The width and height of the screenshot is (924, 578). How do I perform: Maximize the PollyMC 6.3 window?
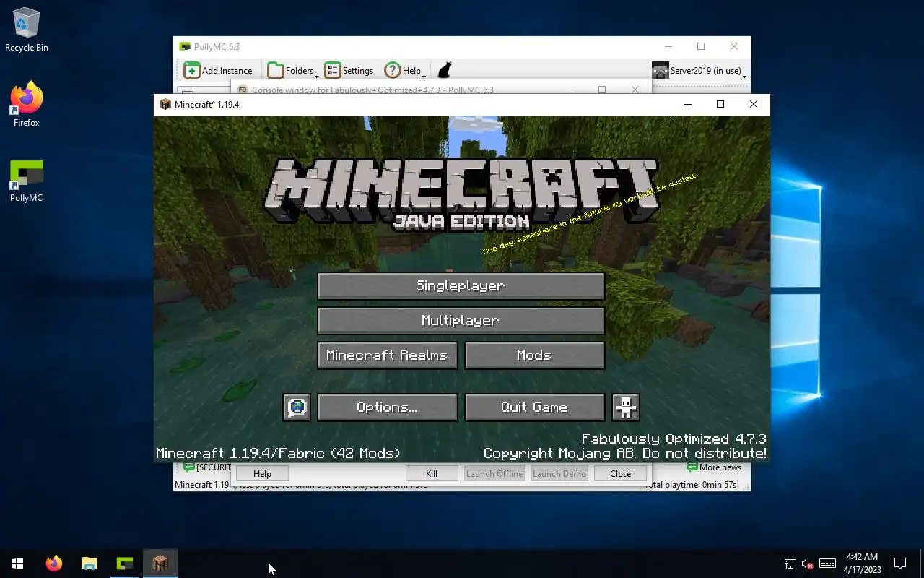point(700,46)
